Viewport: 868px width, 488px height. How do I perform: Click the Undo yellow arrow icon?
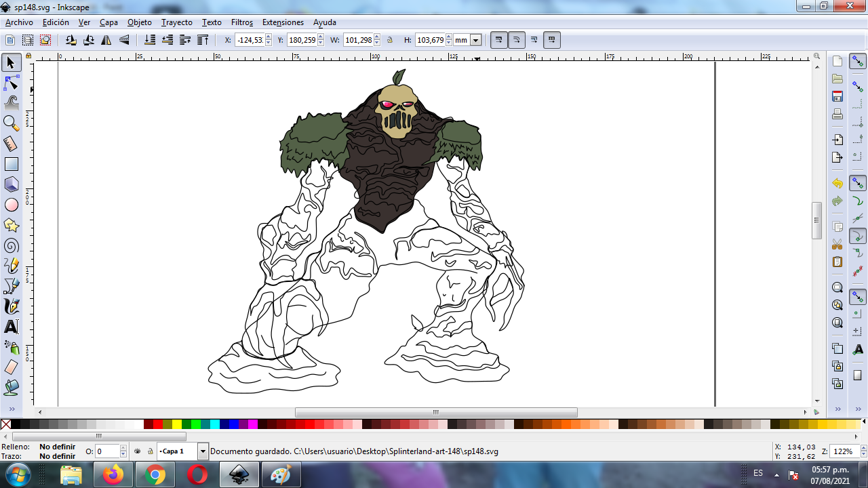[x=837, y=184]
